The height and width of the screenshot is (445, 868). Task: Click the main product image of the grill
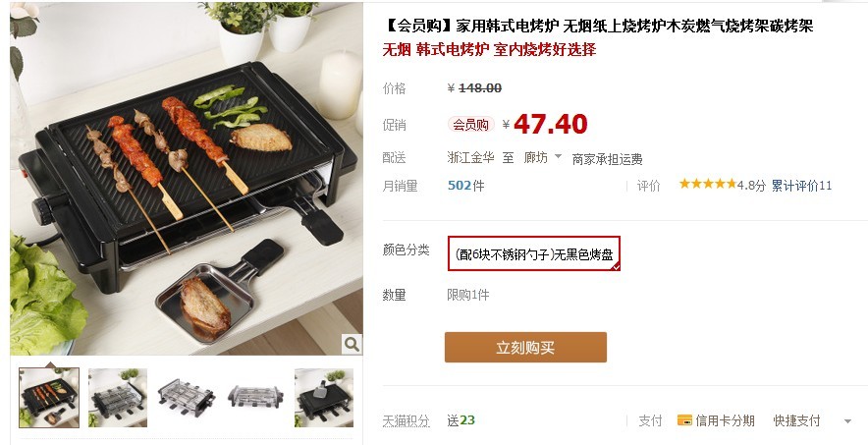point(187,178)
